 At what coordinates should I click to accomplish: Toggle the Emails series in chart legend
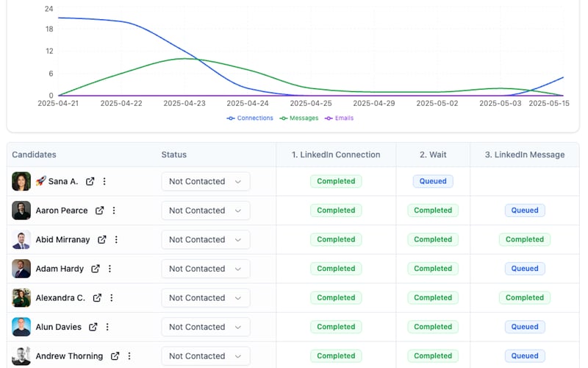point(340,118)
